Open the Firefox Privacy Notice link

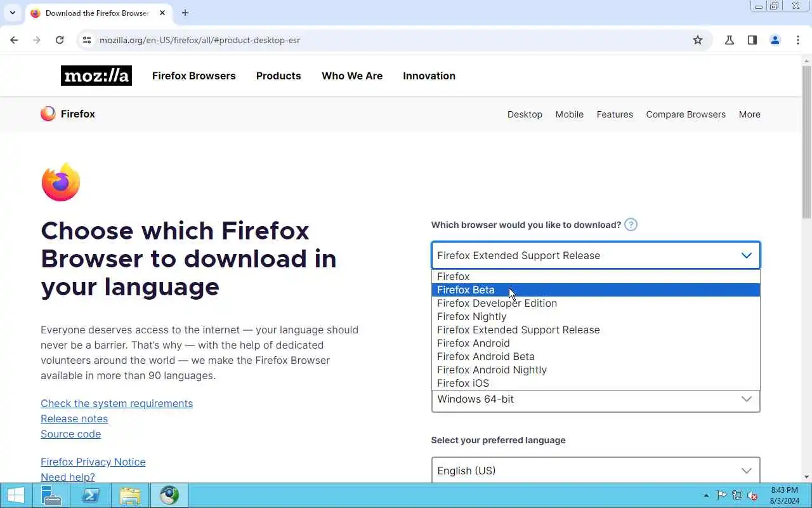93,462
